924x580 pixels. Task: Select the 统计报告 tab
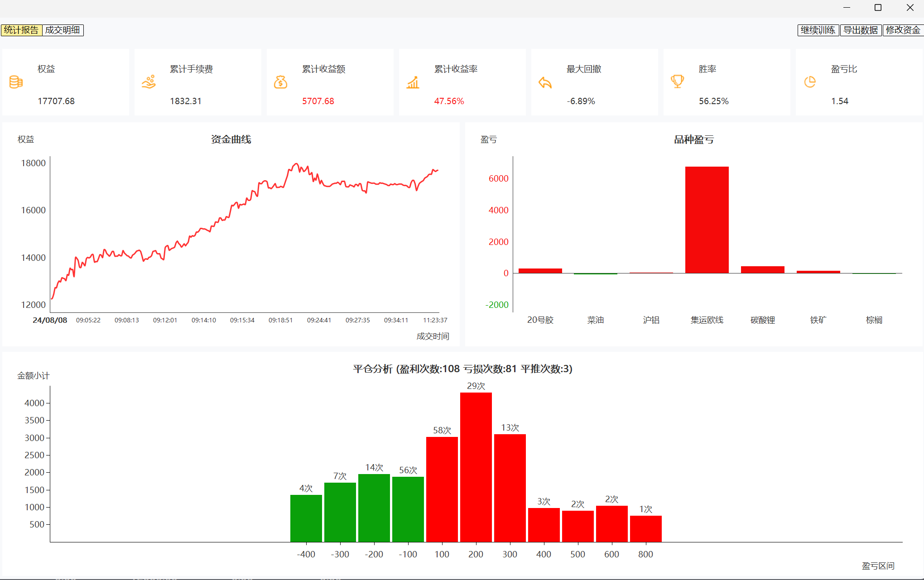21,30
